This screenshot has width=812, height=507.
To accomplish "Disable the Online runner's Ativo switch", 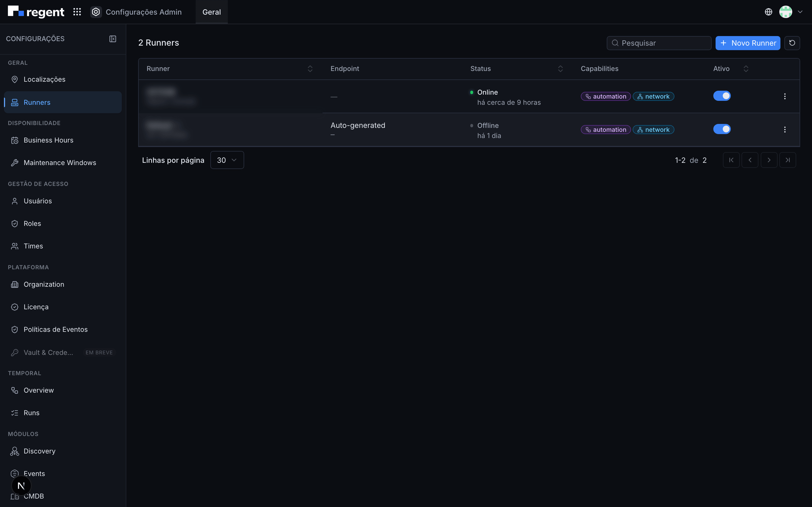I will coord(722,96).
